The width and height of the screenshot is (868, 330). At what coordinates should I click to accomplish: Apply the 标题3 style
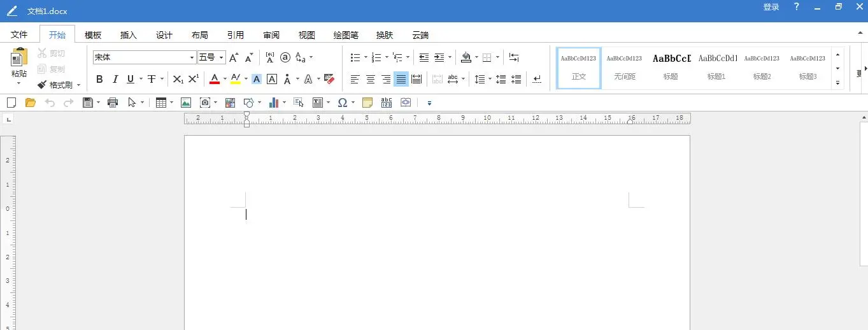tap(808, 68)
